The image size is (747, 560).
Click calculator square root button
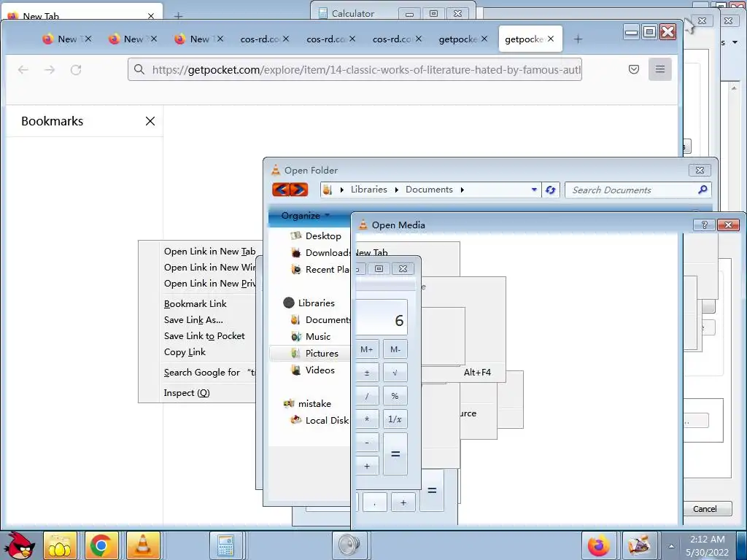(x=395, y=373)
